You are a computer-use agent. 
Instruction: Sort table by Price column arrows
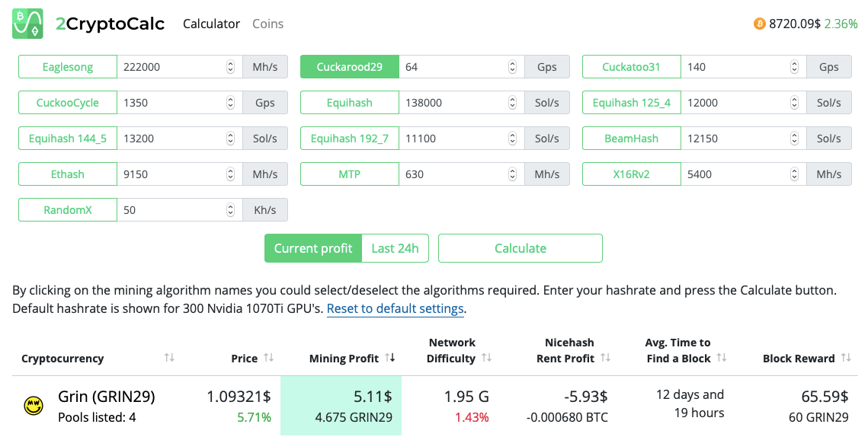click(x=268, y=358)
